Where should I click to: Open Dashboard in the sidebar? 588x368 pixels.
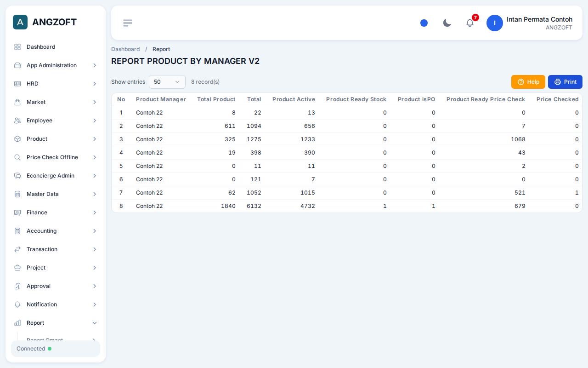pyautogui.click(x=56, y=47)
